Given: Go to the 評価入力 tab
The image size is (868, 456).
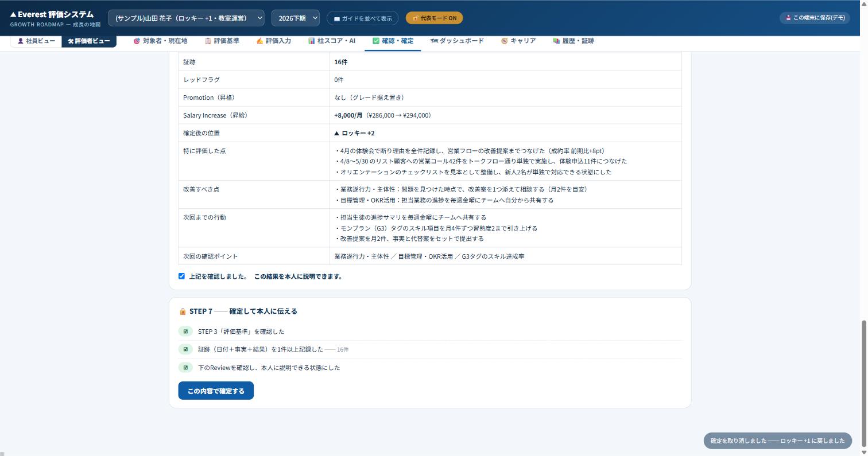Looking at the screenshot, I should [274, 41].
